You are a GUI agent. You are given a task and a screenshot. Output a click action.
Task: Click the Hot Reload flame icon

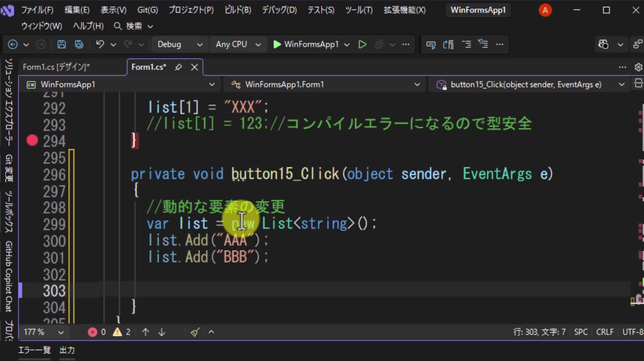pos(379,44)
